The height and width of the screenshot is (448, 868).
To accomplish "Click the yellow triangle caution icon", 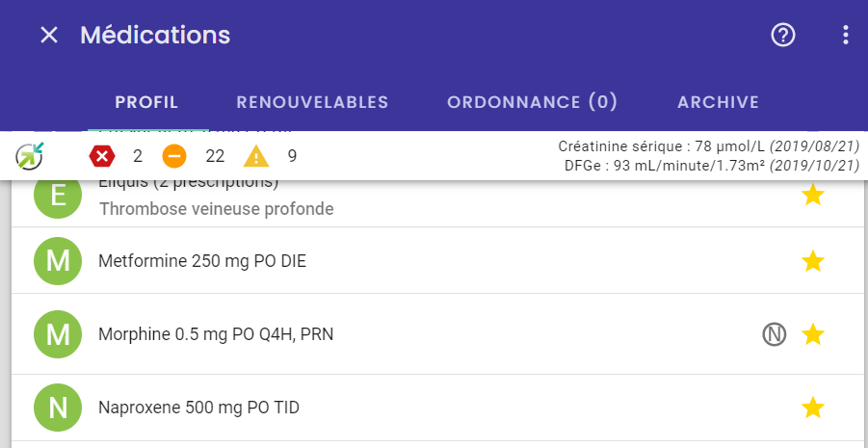I will click(256, 157).
